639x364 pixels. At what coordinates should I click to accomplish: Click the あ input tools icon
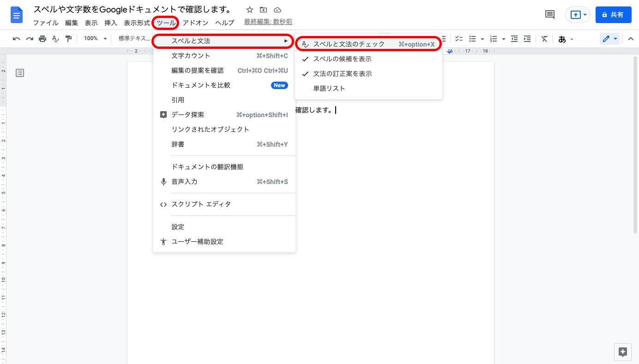pyautogui.click(x=562, y=39)
